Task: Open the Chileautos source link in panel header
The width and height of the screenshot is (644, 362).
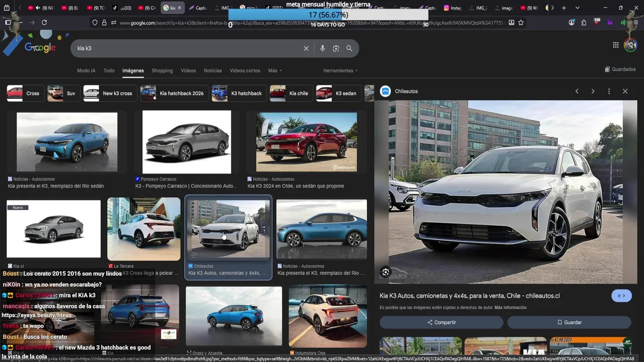Action: pyautogui.click(x=399, y=91)
